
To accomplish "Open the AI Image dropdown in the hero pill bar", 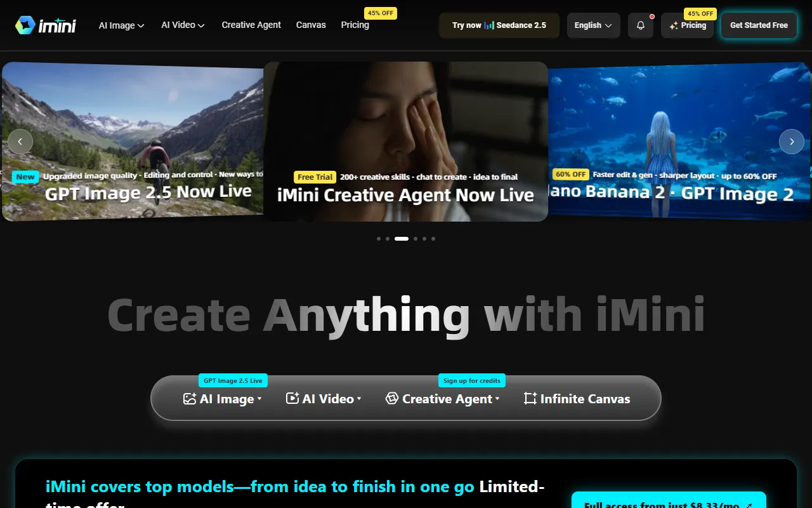I will pos(223,399).
